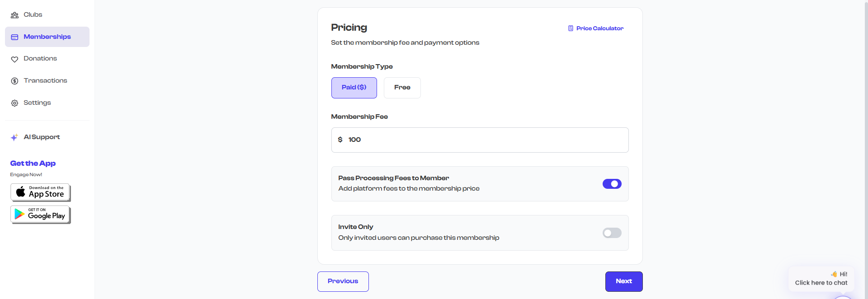The width and height of the screenshot is (868, 299).
Task: Click the Settings gear icon
Action: tap(14, 103)
